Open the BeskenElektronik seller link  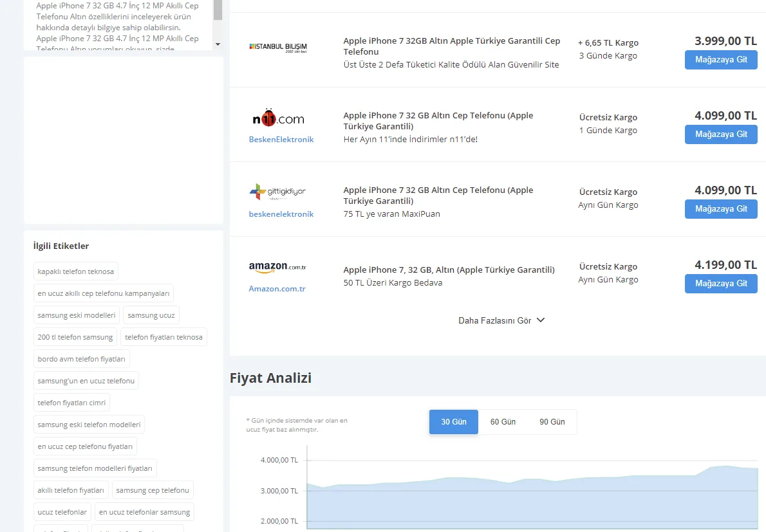click(281, 140)
